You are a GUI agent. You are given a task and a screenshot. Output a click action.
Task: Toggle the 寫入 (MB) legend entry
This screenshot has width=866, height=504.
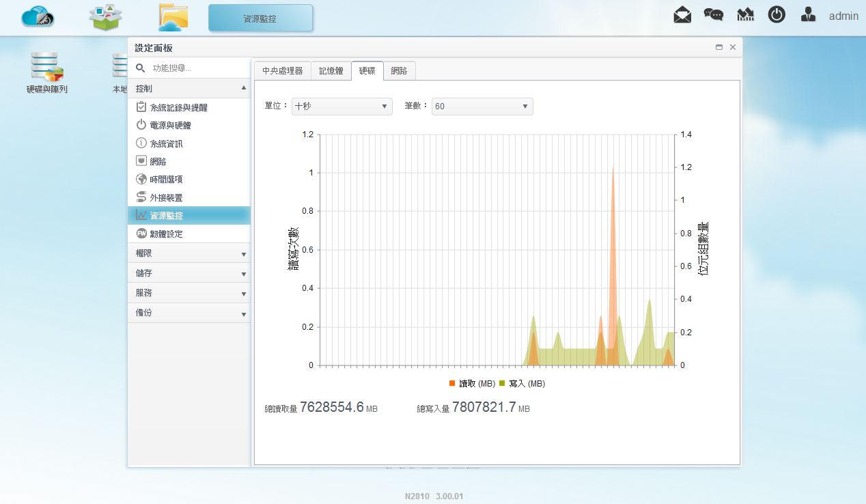pyautogui.click(x=522, y=384)
